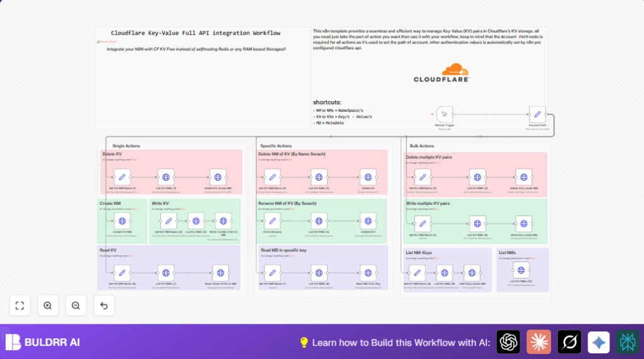This screenshot has width=644, height=359.
Task: Select List KV-NMs node in Delete multiple KV pairs
Action: point(477,177)
